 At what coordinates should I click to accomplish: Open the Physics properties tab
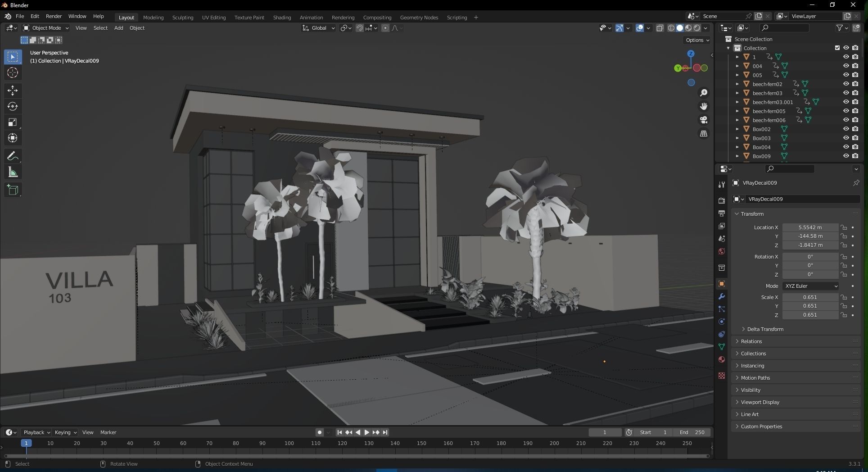coord(722,322)
